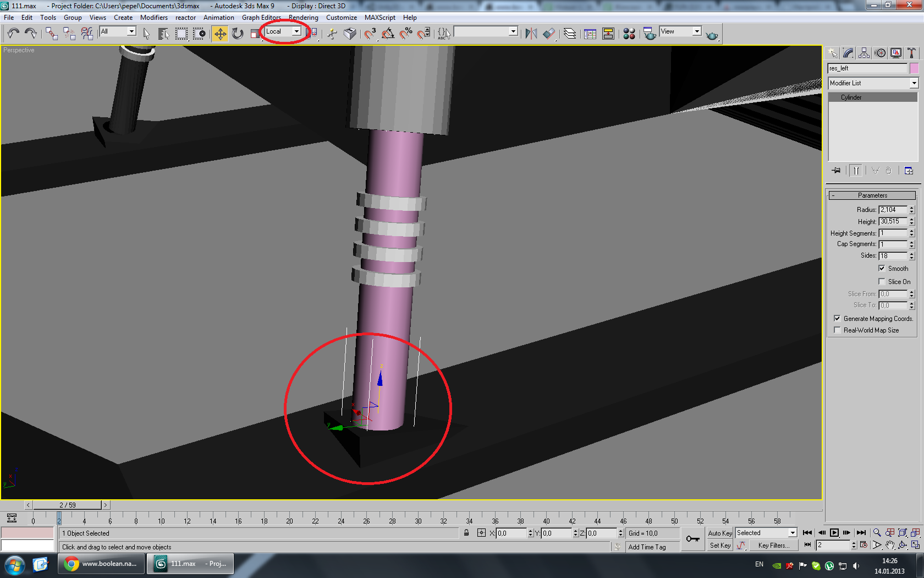Screen dimensions: 924x578
Task: Activate the Select and Link tool
Action: (51, 34)
